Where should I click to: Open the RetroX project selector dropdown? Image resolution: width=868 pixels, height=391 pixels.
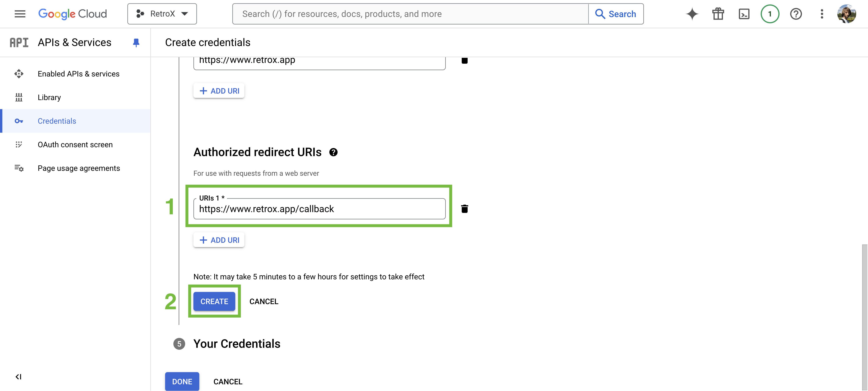[162, 14]
